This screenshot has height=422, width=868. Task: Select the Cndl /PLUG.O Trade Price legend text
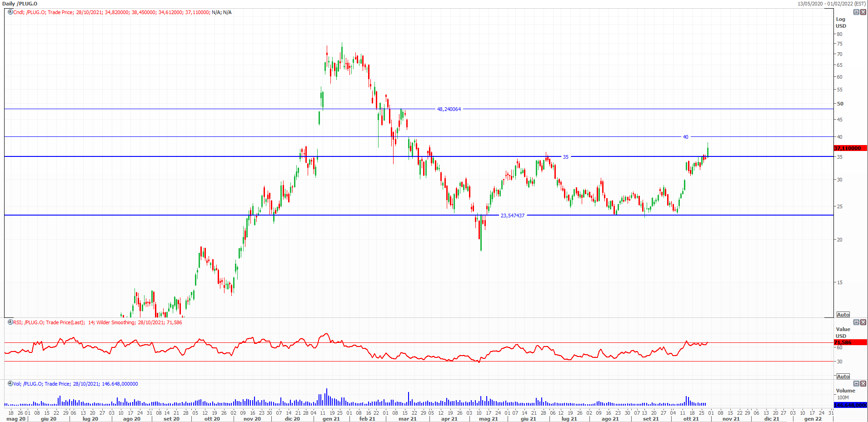coord(123,12)
